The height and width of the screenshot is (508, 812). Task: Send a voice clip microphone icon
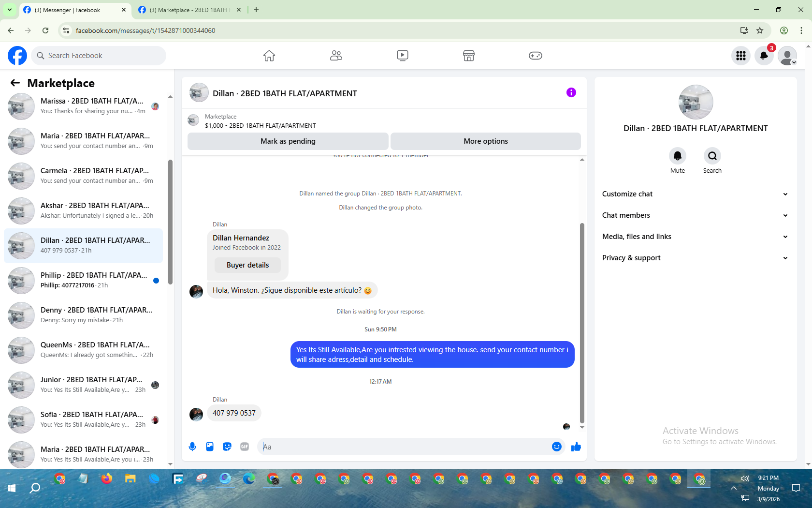(192, 447)
